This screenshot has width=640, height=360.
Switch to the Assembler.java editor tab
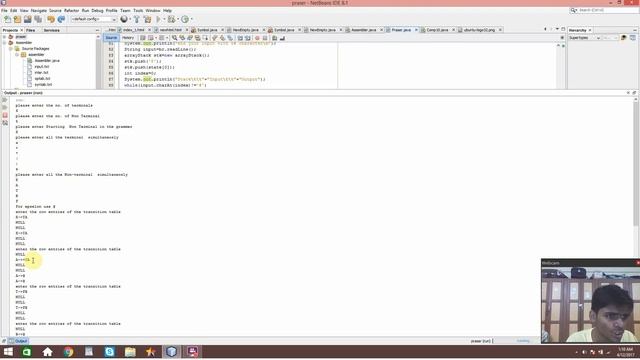(363, 30)
